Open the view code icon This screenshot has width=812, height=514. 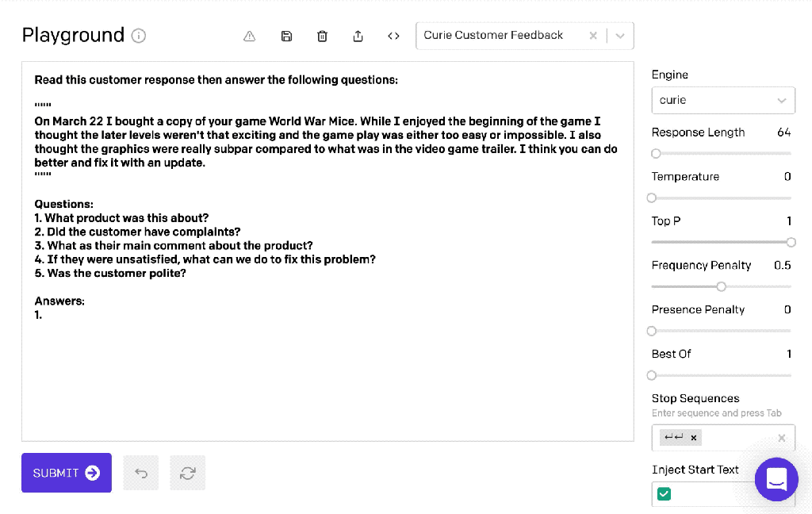[393, 36]
